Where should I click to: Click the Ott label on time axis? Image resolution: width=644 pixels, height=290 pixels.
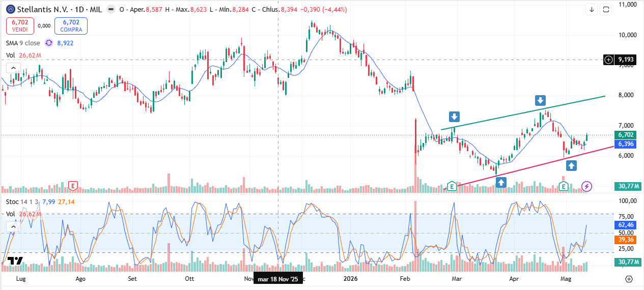point(189,279)
